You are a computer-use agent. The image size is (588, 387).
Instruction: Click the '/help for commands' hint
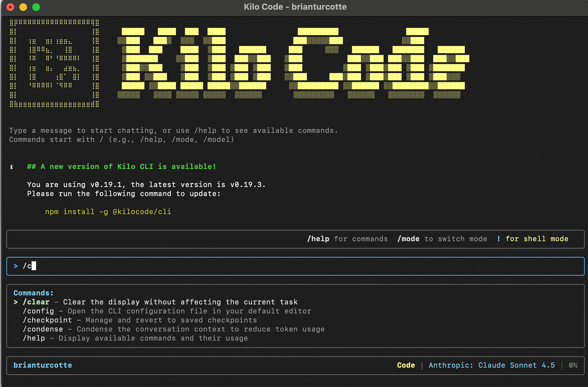(x=347, y=239)
